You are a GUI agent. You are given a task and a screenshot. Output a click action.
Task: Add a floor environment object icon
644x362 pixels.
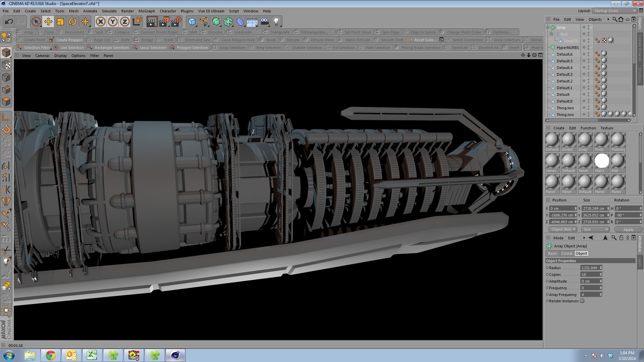coord(252,21)
